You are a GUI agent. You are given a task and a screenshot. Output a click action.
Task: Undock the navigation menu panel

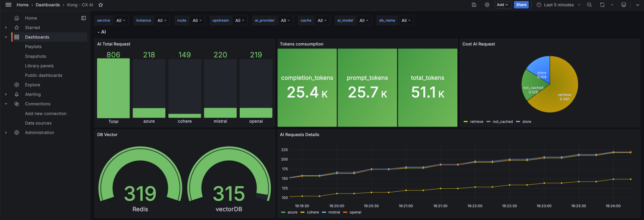pyautogui.click(x=83, y=18)
